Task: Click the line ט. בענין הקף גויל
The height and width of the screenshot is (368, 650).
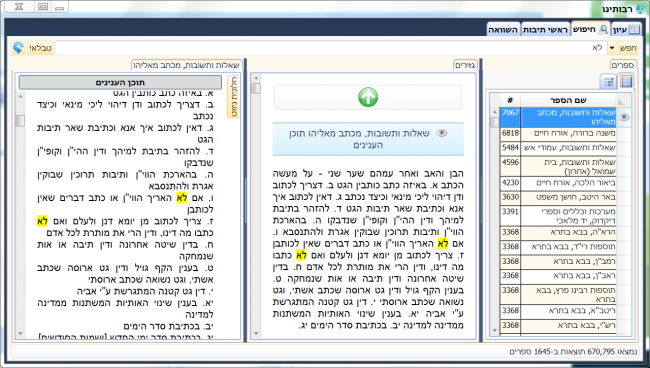Action: pyautogui.click(x=125, y=274)
